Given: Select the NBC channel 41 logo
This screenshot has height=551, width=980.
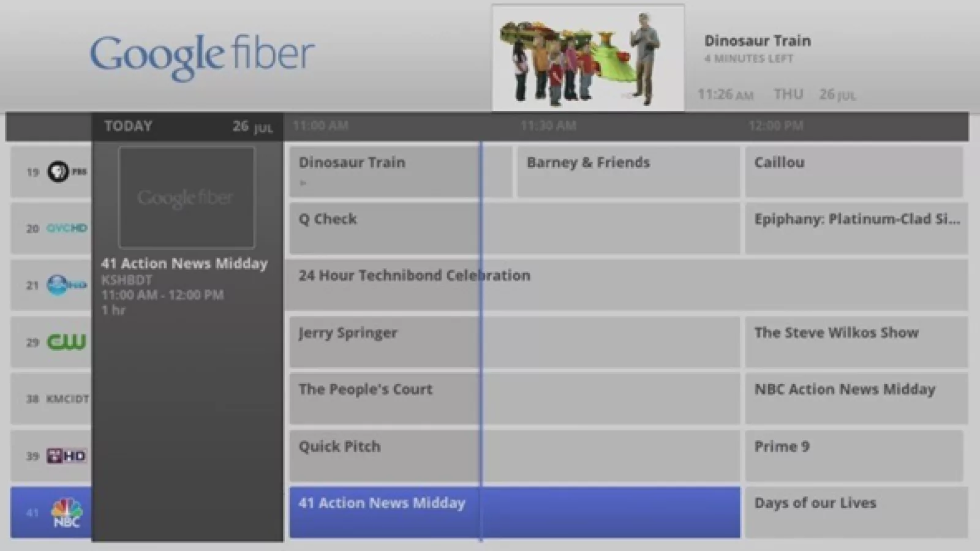Looking at the screenshot, I should coord(66,513).
